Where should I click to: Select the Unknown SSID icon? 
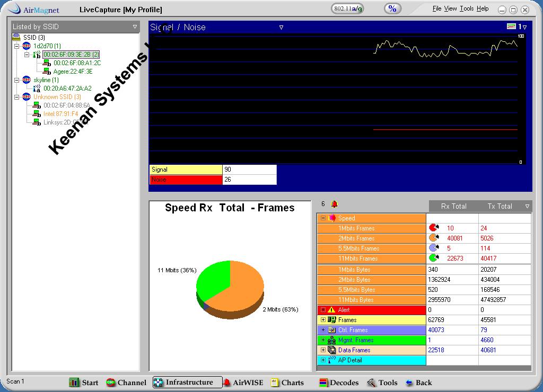tap(27, 97)
